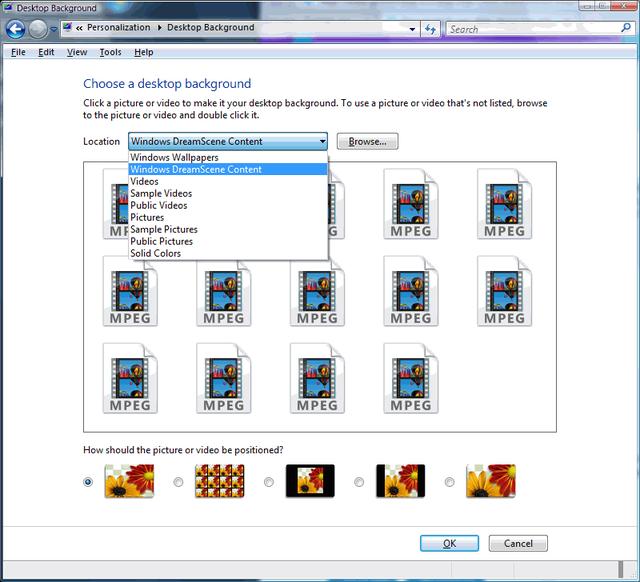640x582 pixels.
Task: Select Public Videos in the location list
Action: [228, 205]
